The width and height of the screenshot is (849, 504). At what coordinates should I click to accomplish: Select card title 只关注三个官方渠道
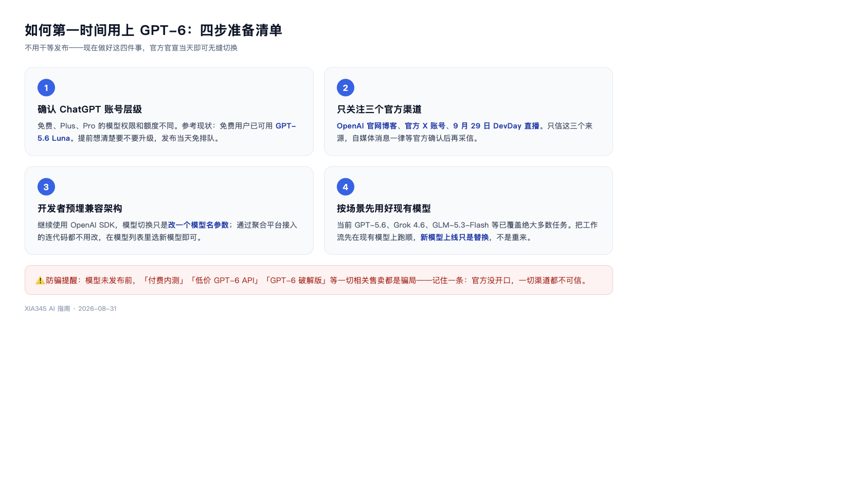(x=379, y=109)
